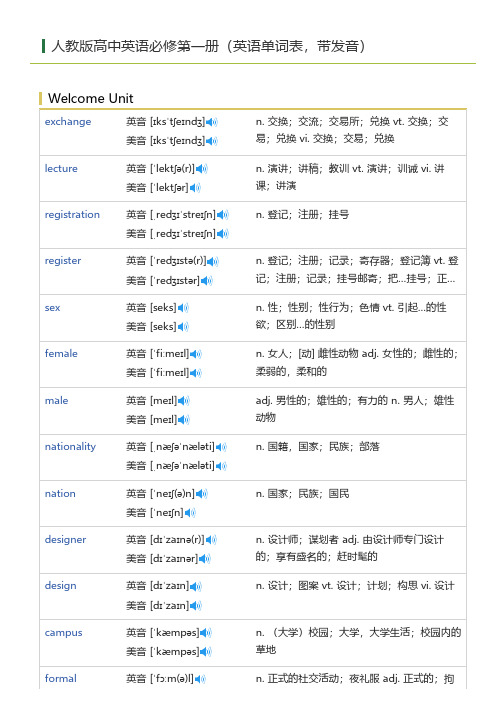The image size is (504, 713).
Task: Open the word link registration
Action: [72, 215]
